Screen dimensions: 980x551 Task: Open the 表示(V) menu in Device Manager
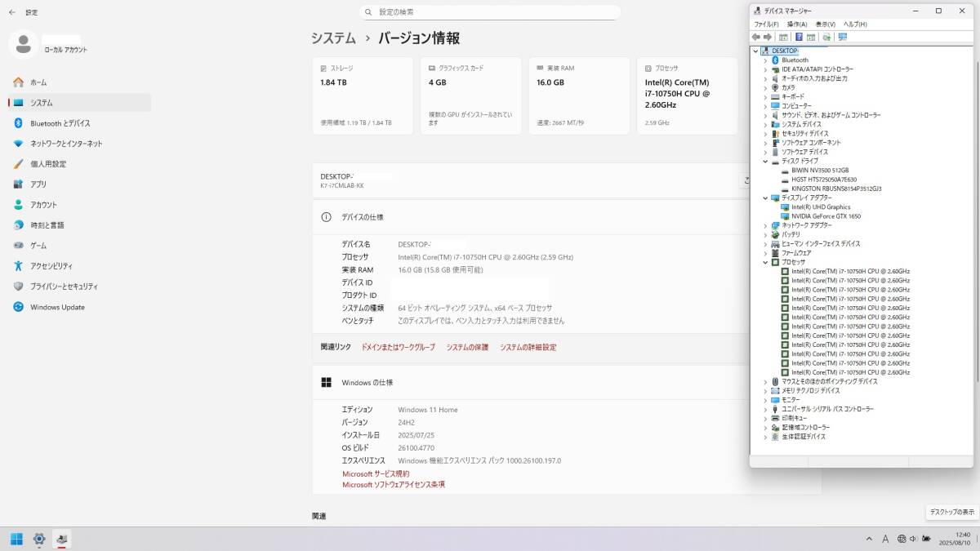point(826,24)
